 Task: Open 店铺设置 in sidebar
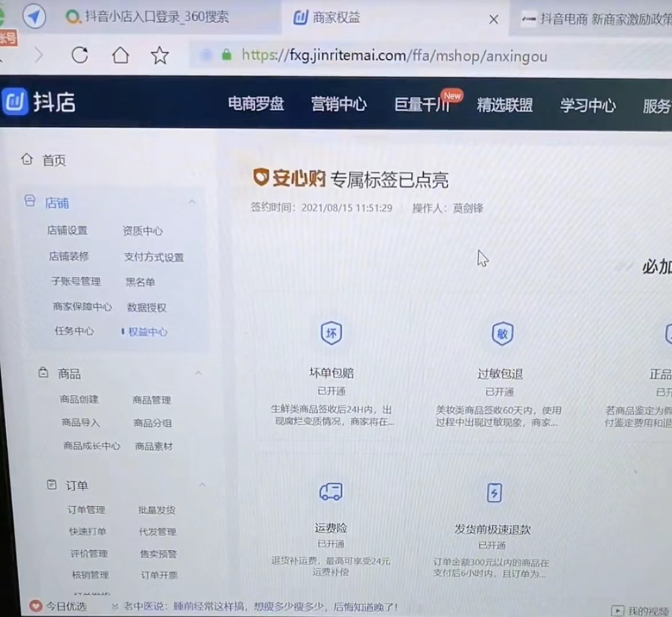pos(67,230)
